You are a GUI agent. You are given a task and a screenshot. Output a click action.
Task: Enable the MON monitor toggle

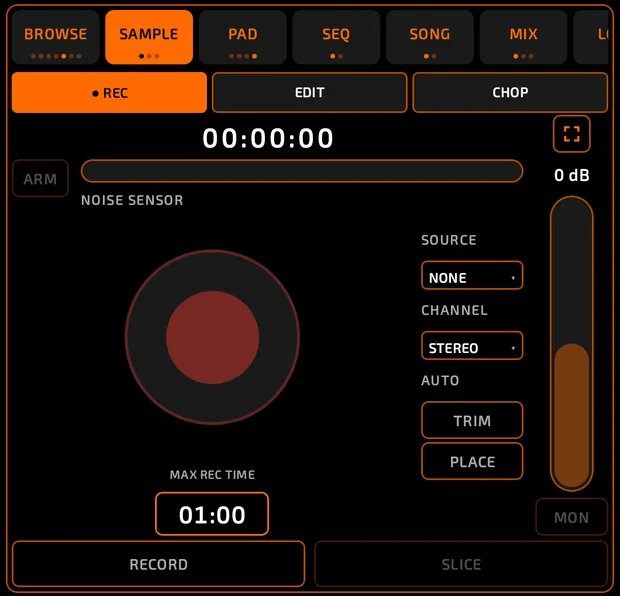click(x=571, y=517)
